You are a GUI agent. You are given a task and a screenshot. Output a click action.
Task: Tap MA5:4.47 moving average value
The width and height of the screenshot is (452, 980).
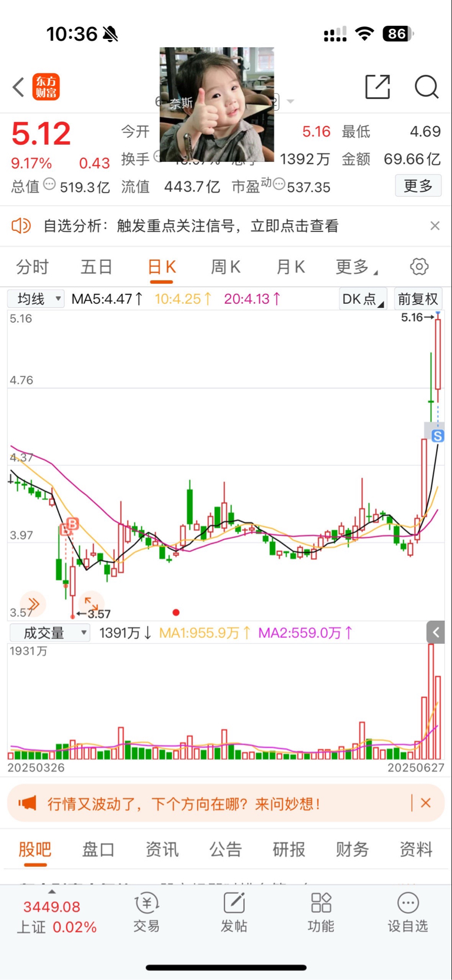click(x=107, y=299)
